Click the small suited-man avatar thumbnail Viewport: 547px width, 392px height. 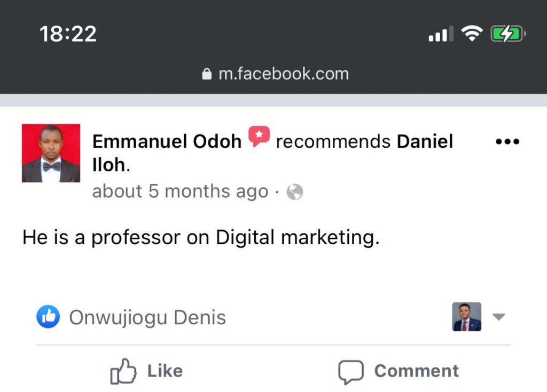(x=467, y=317)
